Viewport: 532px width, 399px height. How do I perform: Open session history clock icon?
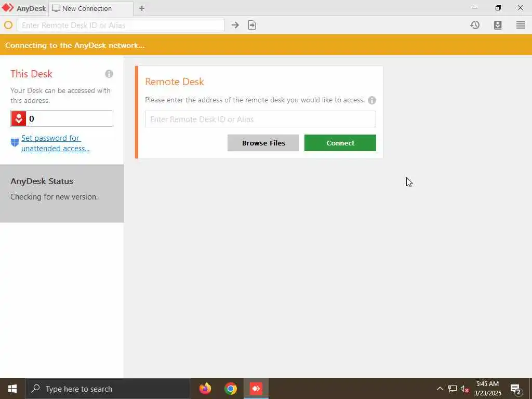[475, 25]
